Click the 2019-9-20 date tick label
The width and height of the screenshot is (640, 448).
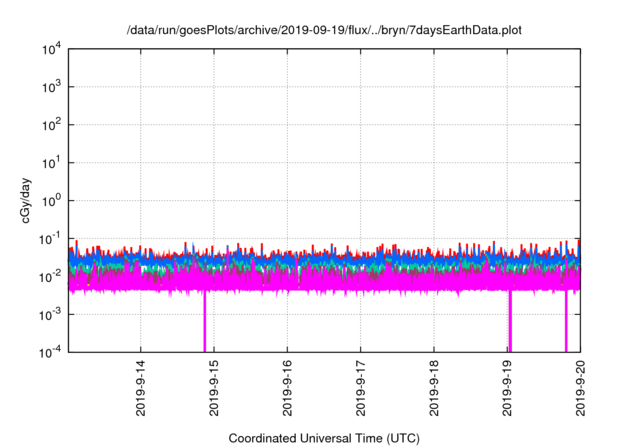580,388
